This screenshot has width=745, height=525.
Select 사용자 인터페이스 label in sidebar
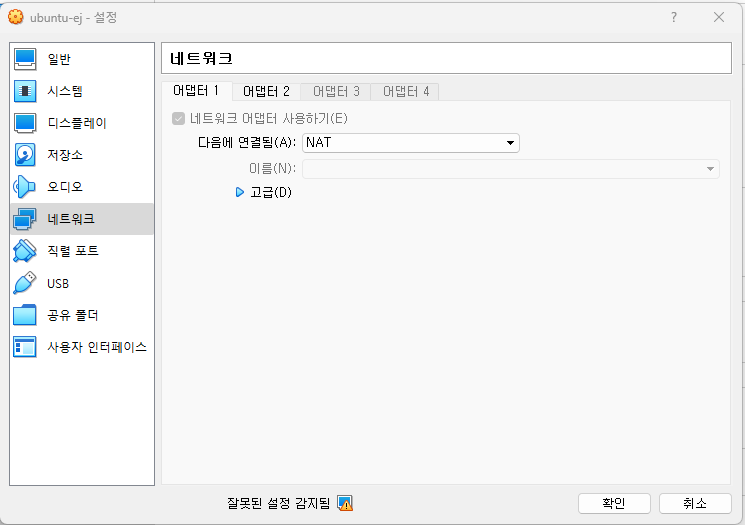coord(97,347)
